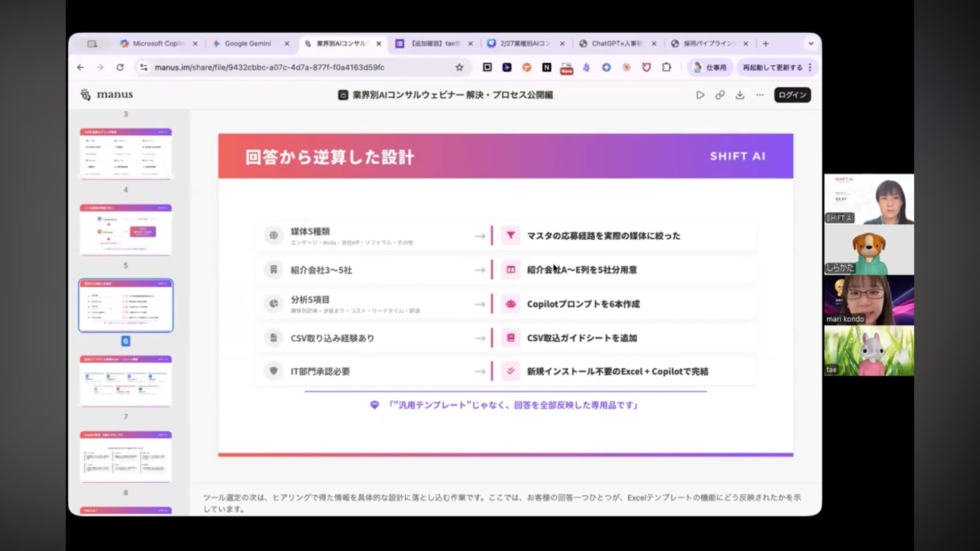This screenshot has height=551, width=980.
Task: Bookmark this page with star icon
Action: click(x=459, y=67)
